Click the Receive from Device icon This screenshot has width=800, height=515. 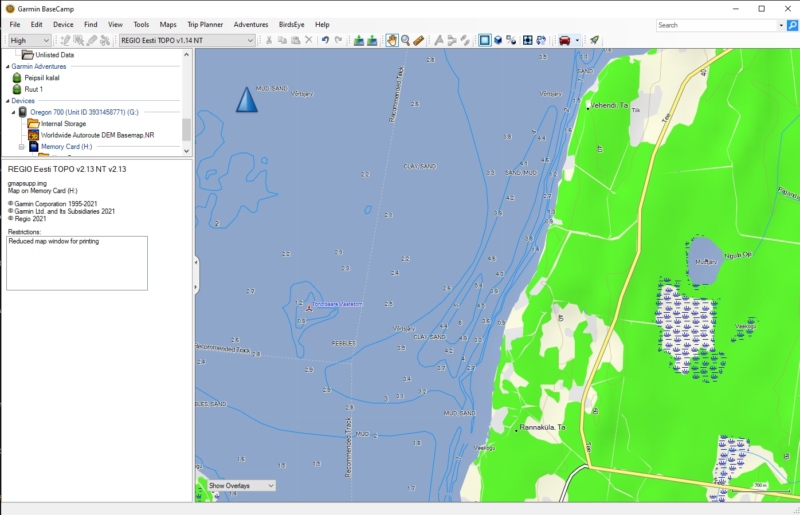pos(372,40)
